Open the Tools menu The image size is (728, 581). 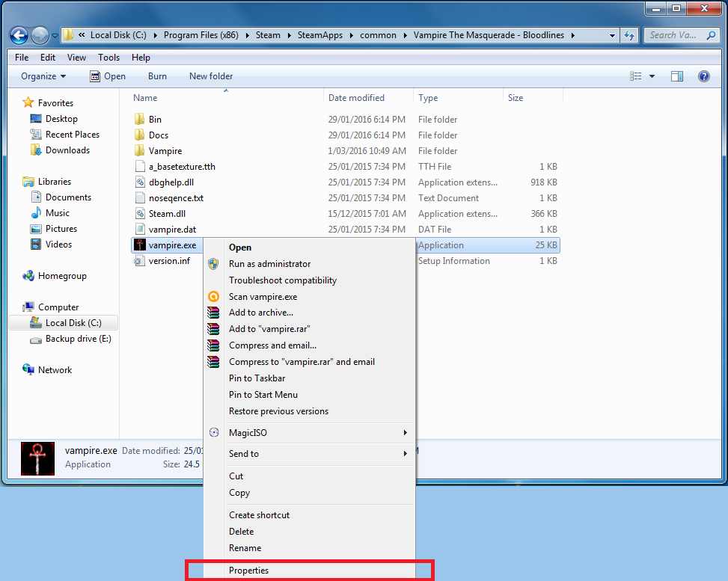click(108, 58)
